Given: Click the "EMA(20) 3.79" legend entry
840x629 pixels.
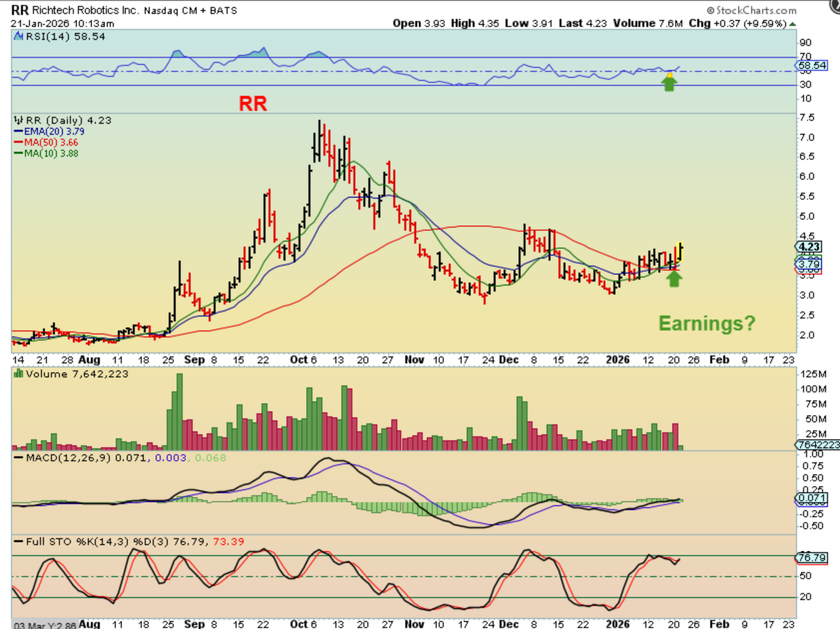Looking at the screenshot, I should pyautogui.click(x=54, y=131).
